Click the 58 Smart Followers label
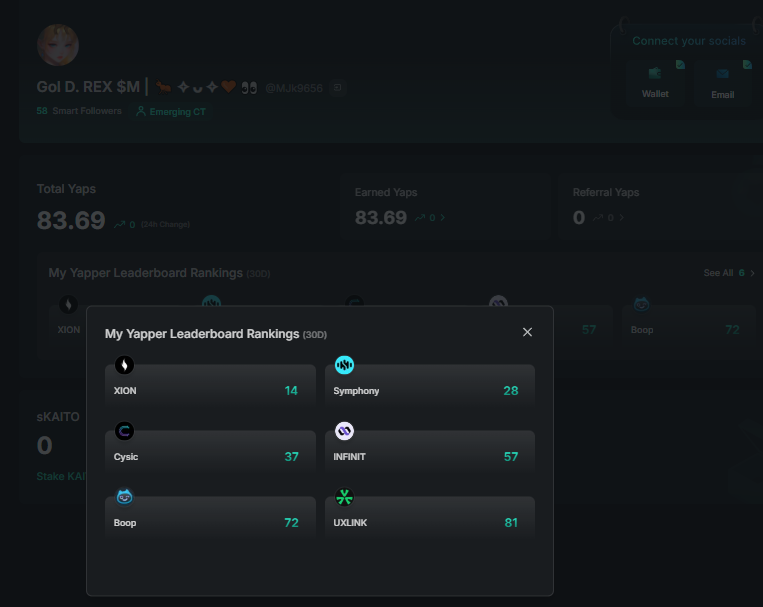Screen dimensions: 763x607 [79, 111]
